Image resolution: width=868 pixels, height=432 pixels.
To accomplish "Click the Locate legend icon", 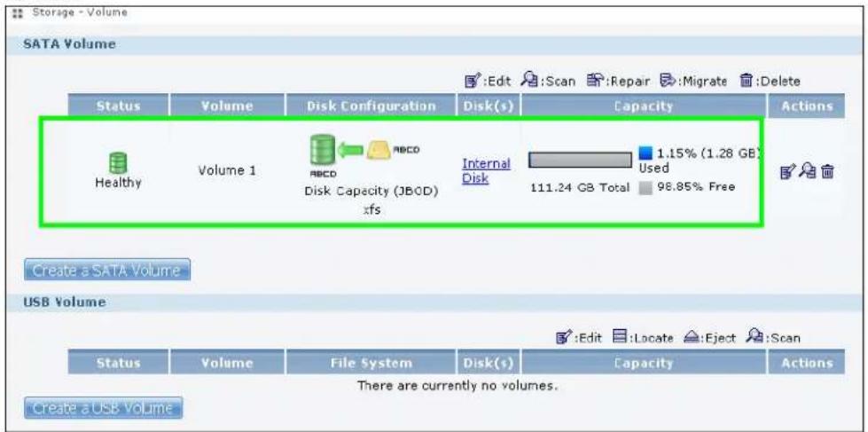I will pyautogui.click(x=619, y=337).
